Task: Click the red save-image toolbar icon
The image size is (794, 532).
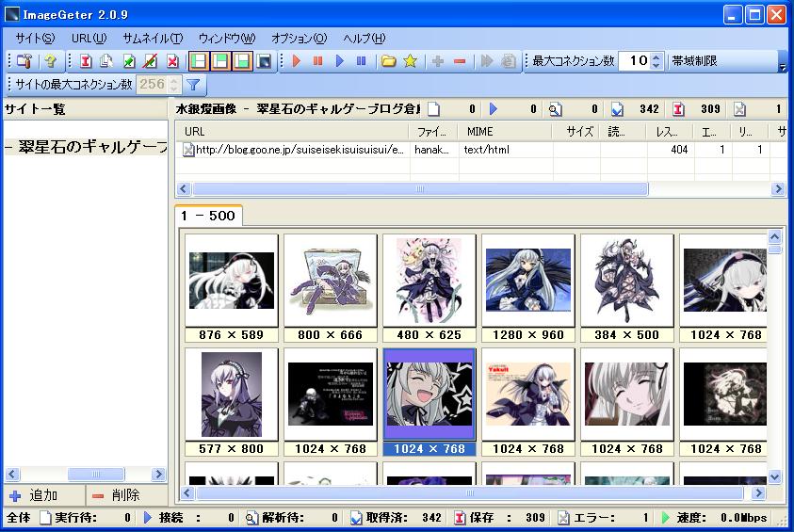Action: pyautogui.click(x=86, y=61)
